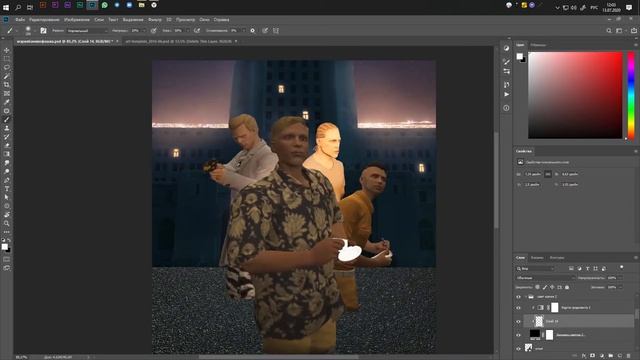The height and width of the screenshot is (360, 640).
Task: Toggle lock image pixels brush icon
Action: [545, 287]
